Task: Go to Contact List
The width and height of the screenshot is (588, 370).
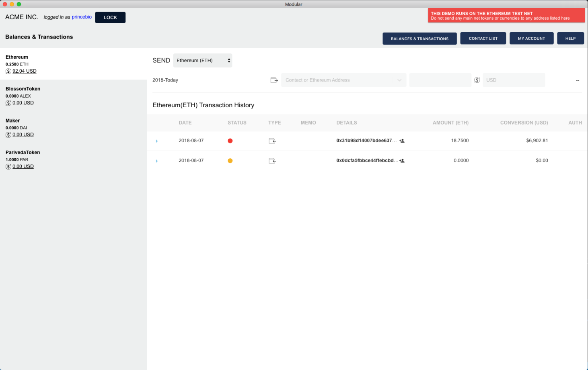Action: (x=483, y=39)
